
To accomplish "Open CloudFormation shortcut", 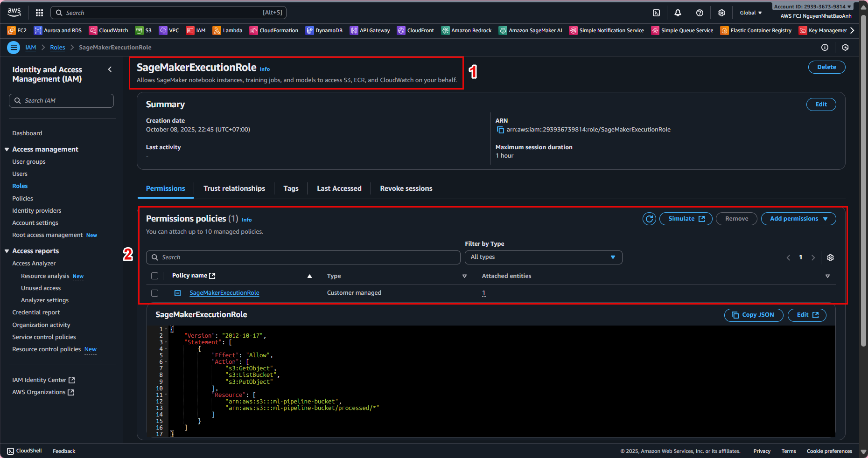I will click(274, 30).
